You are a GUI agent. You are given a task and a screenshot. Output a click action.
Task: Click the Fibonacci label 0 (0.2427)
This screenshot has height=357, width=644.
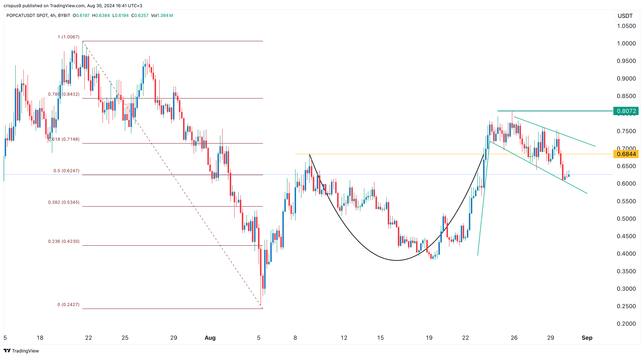click(68, 305)
